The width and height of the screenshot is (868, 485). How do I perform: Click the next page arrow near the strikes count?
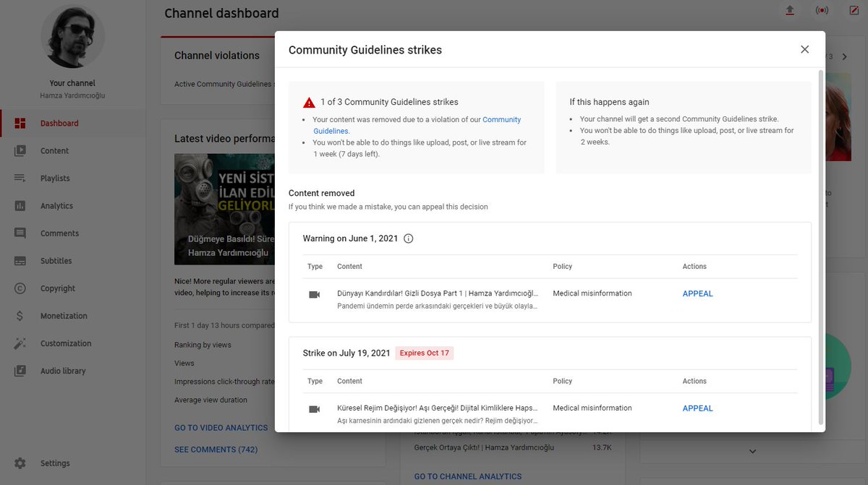coord(844,55)
